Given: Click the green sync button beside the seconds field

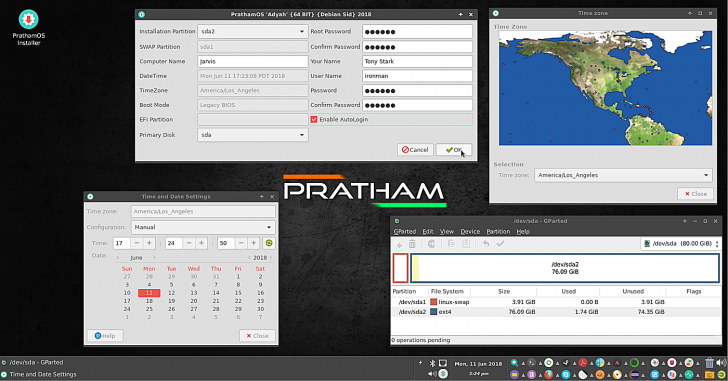Looking at the screenshot, I should [x=269, y=243].
